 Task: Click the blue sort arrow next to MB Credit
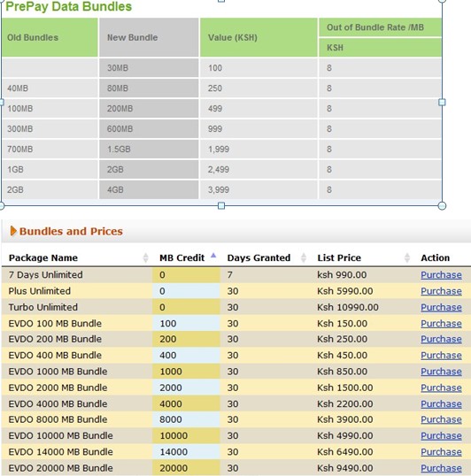tap(213, 255)
